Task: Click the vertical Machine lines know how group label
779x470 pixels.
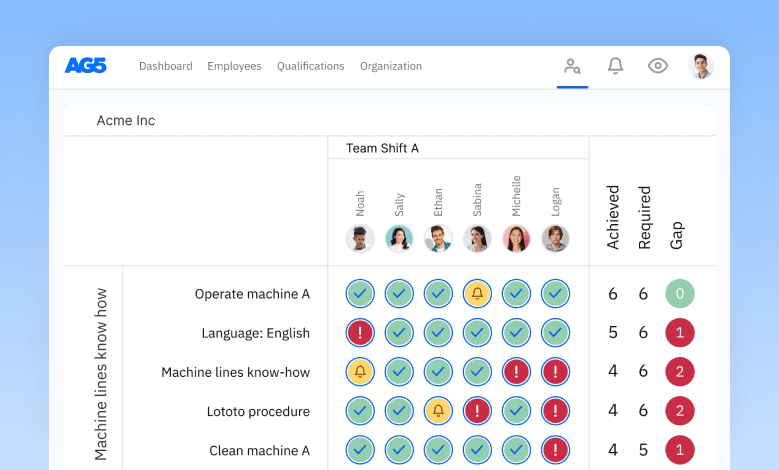Action: pos(101,374)
